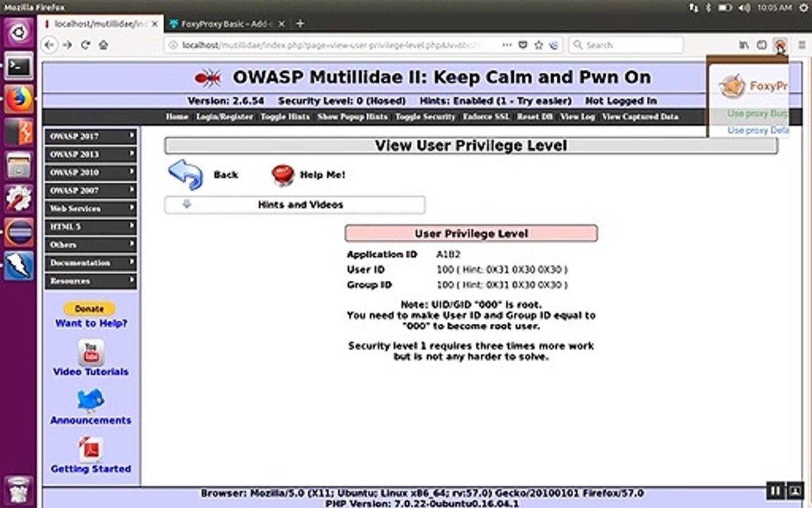Open Ubuntu dash search icon
Screen dimensions: 812x508
tap(18, 32)
